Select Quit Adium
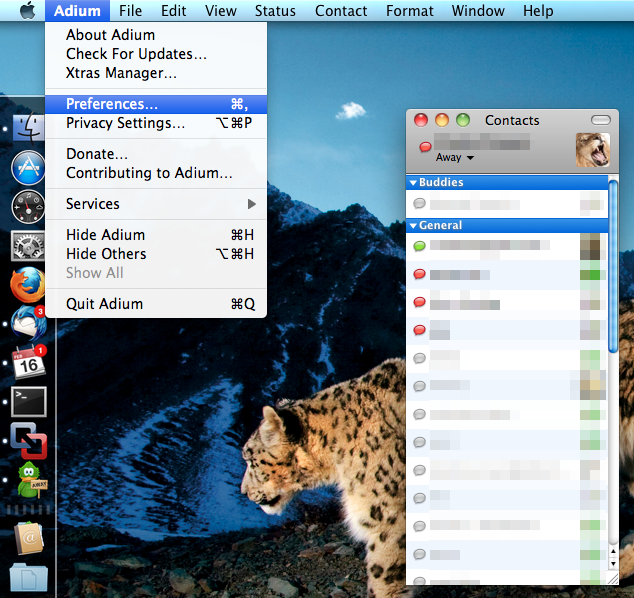The width and height of the screenshot is (634, 598). click(x=156, y=304)
